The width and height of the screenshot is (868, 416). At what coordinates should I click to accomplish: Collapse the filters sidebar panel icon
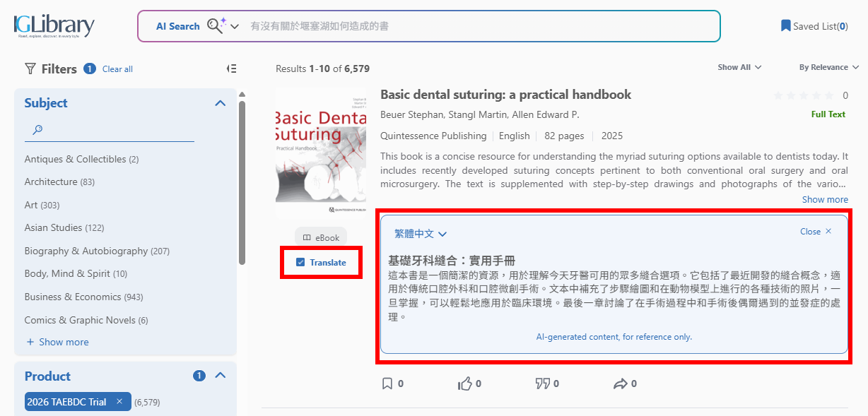[x=231, y=69]
